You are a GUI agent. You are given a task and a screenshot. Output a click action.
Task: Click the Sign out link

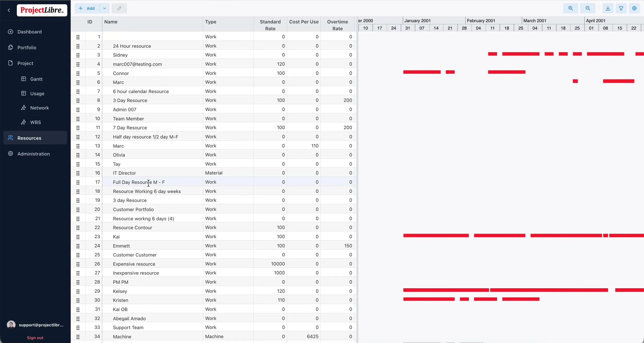click(35, 338)
